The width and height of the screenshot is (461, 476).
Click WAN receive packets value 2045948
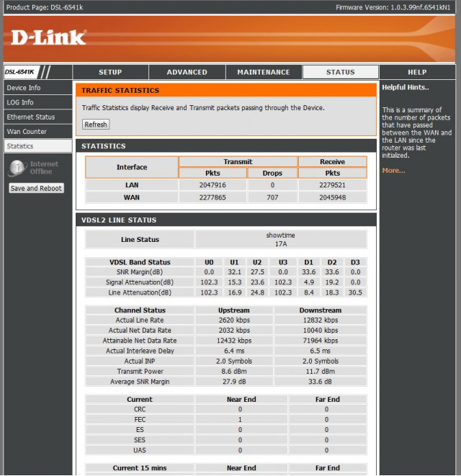(x=333, y=197)
